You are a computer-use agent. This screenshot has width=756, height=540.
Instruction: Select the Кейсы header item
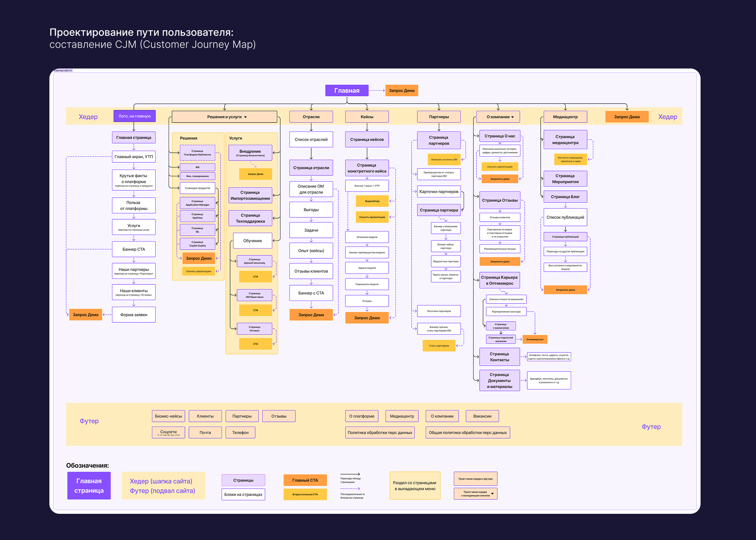pos(367,117)
